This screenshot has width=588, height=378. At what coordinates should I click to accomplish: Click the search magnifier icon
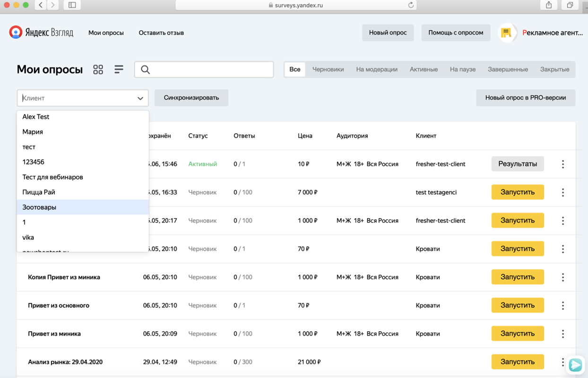click(x=145, y=69)
